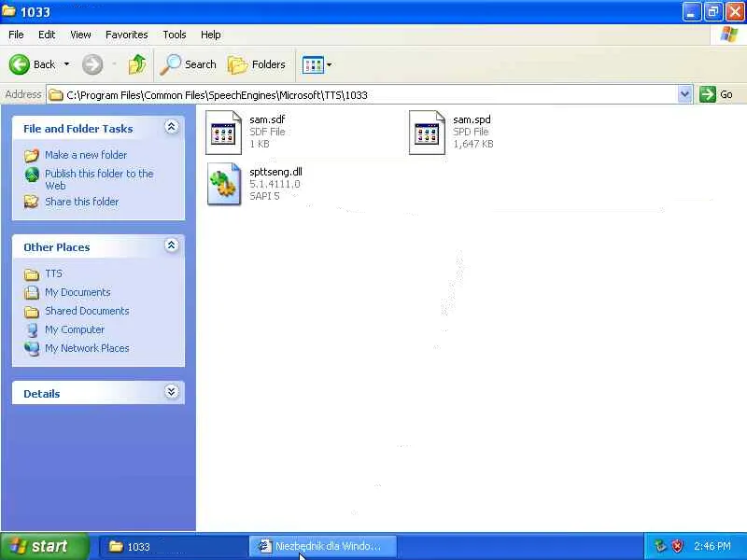
Task: Select the sam.spd file icon
Action: tap(427, 133)
